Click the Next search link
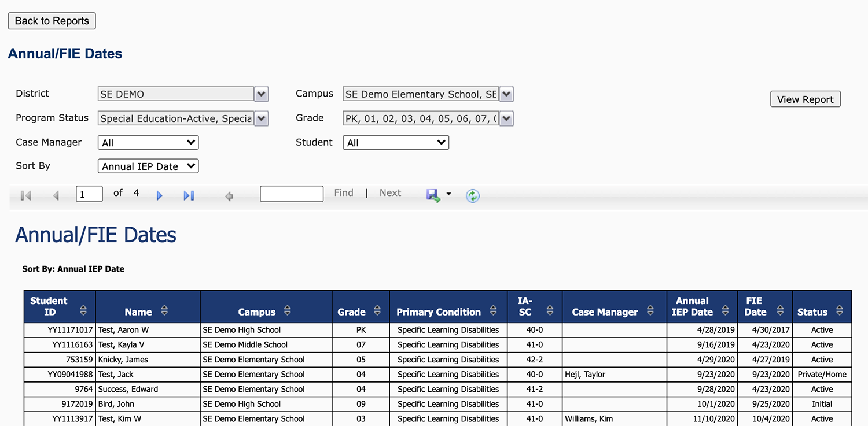Viewport: 868px width, 426px height. pyautogui.click(x=390, y=193)
